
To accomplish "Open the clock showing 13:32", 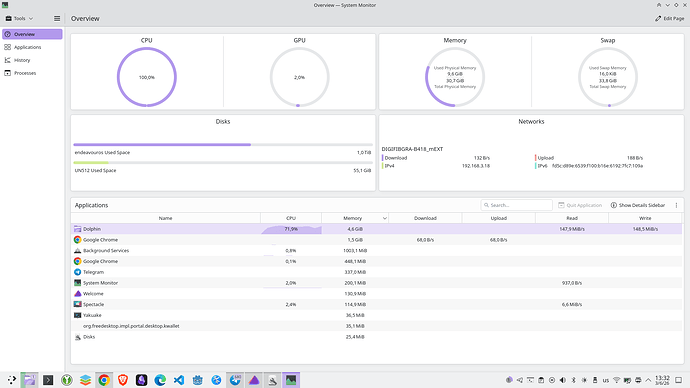I will [x=662, y=380].
